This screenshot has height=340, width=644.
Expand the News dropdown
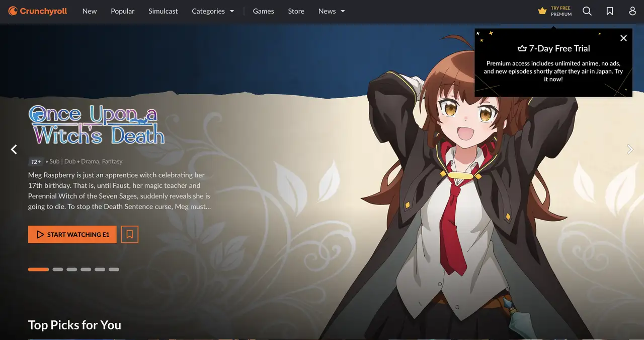pyautogui.click(x=332, y=11)
